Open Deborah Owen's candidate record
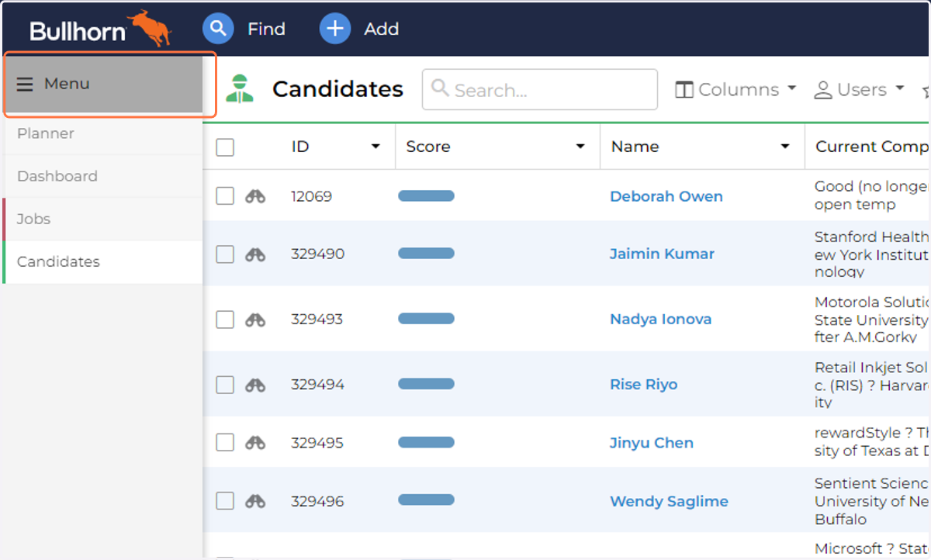 coord(666,196)
